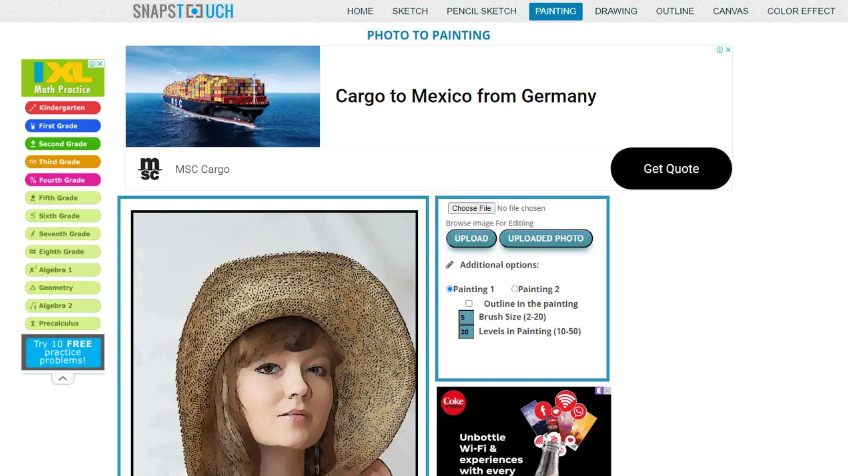Open the CANVAS menu item
The height and width of the screenshot is (476, 848).
731,11
